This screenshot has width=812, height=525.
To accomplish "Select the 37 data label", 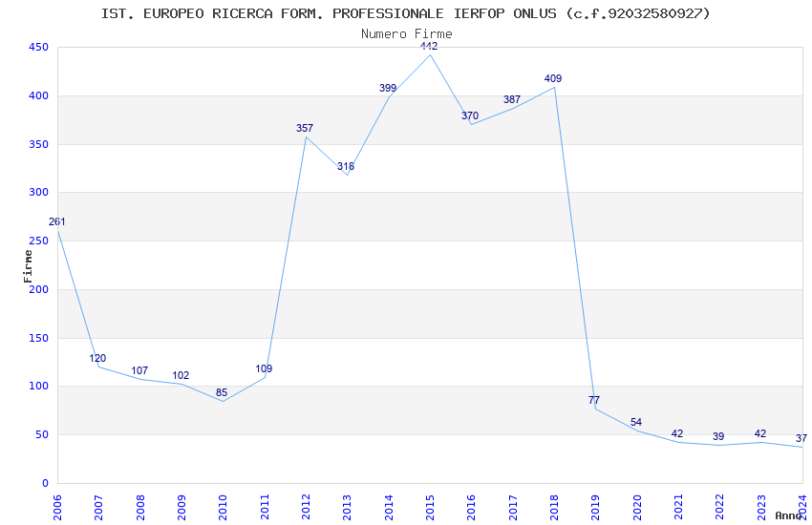I will pyautogui.click(x=801, y=439).
